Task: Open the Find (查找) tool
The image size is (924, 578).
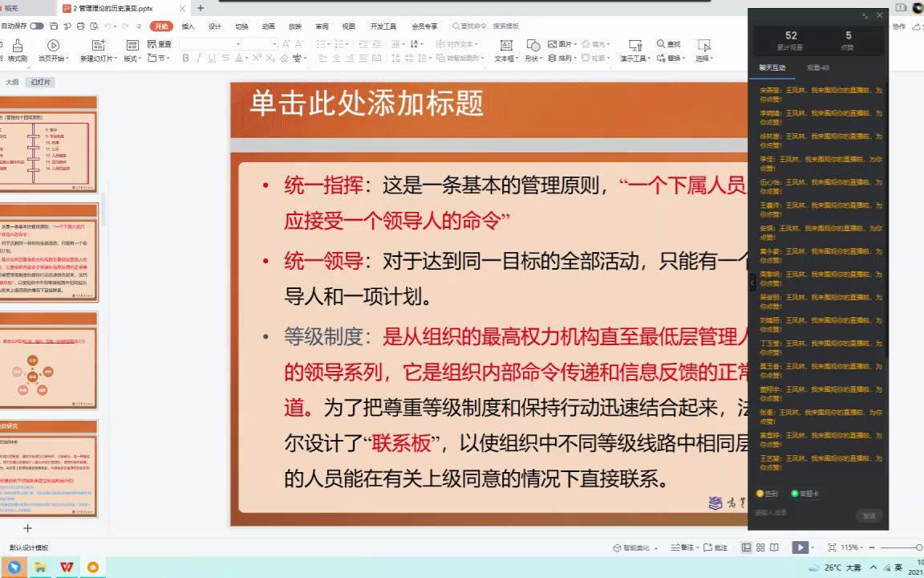Action: [672, 44]
